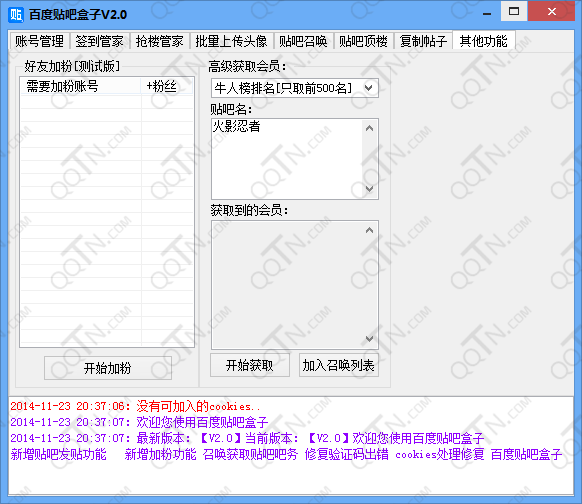The height and width of the screenshot is (504, 582).
Task: Select the 其他功能 tab
Action: 484,40
